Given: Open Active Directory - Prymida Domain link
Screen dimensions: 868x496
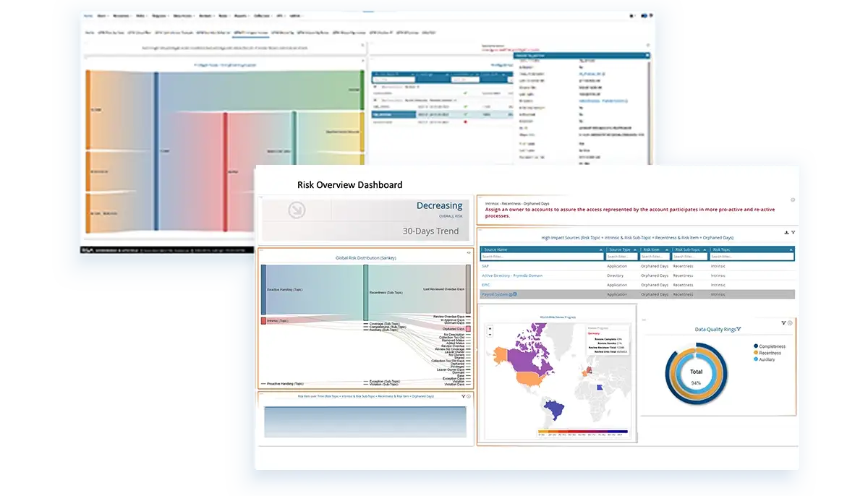Looking at the screenshot, I should coord(512,275).
